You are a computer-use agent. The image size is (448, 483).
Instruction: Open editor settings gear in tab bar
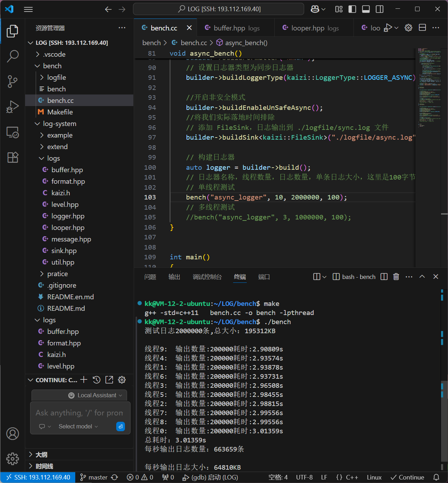(x=408, y=28)
